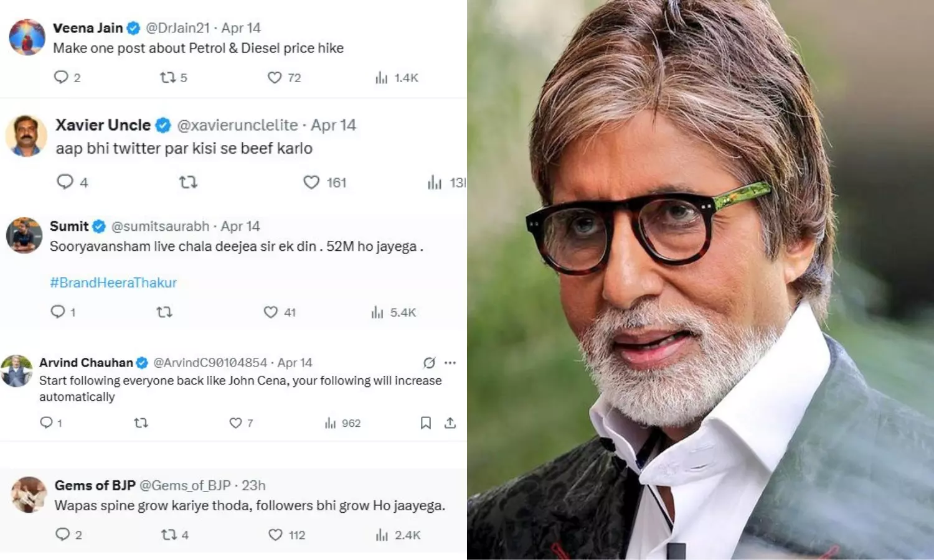Click Veena Jain's verified badge
Screen dimensions: 934x560
pos(133,27)
